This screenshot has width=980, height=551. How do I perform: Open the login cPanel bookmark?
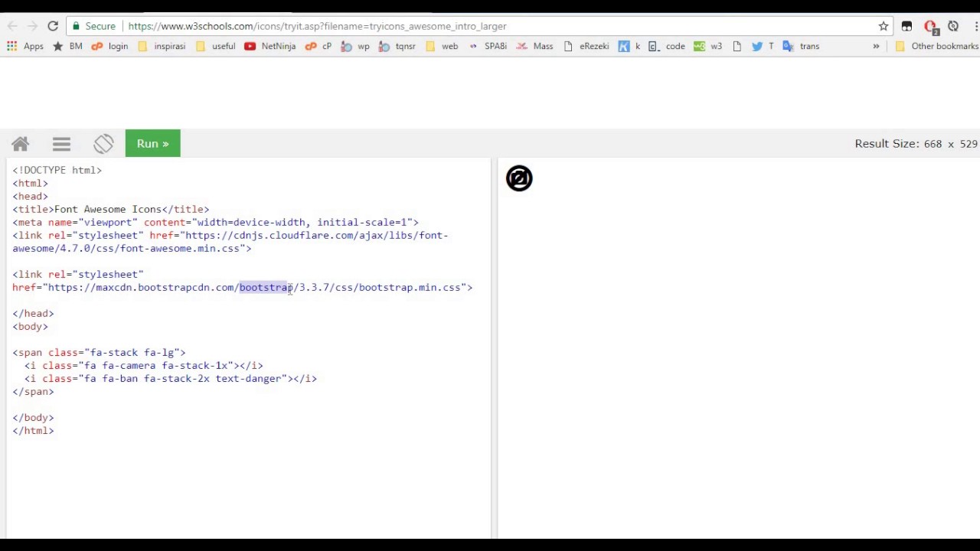[x=109, y=46]
